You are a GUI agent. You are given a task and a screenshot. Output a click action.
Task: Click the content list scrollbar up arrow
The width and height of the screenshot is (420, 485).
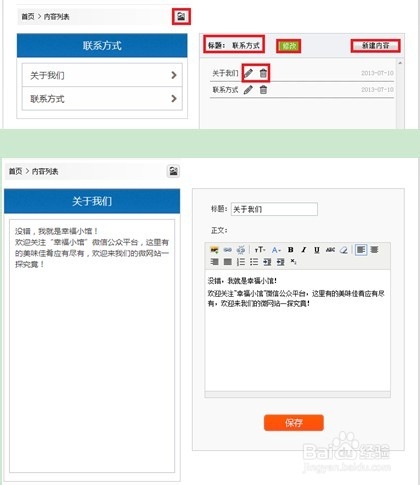(400, 63)
